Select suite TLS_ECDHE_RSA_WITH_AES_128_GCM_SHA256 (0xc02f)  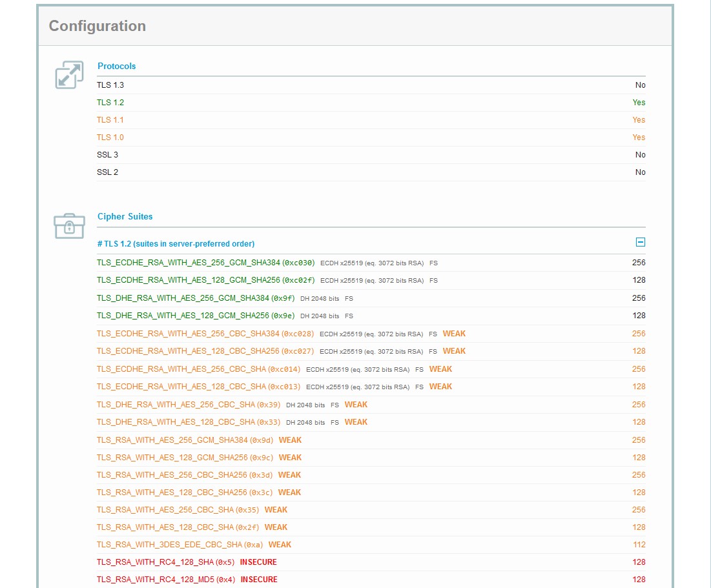205,280
